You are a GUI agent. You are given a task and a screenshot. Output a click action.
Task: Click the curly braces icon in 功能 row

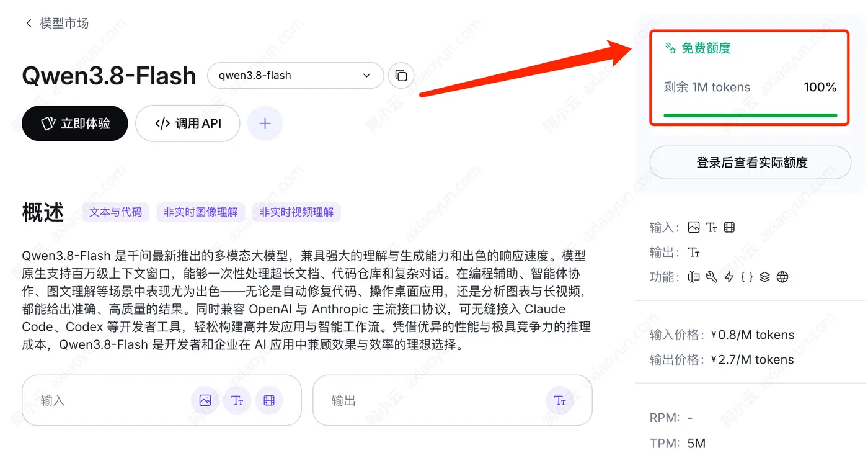[747, 277]
